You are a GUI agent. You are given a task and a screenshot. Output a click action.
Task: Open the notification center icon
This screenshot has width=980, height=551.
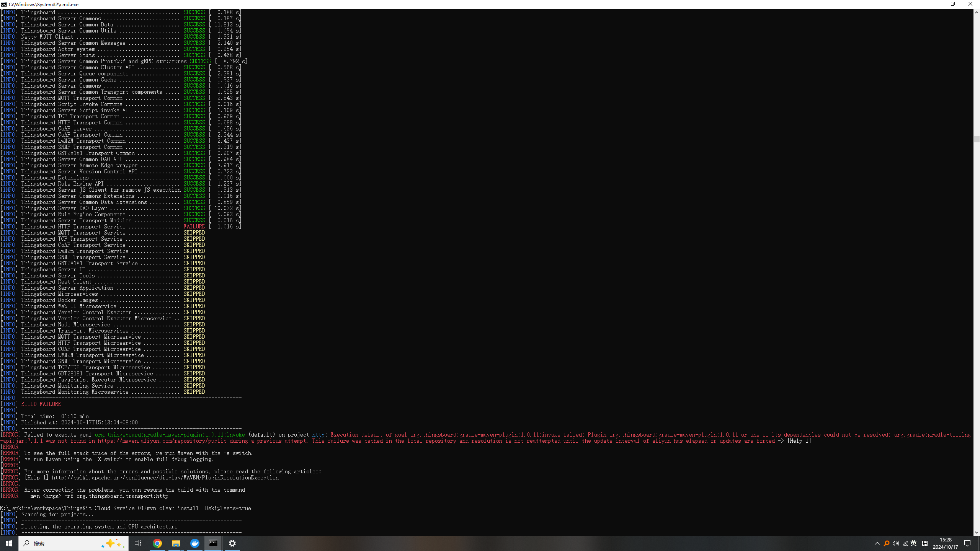click(x=967, y=543)
